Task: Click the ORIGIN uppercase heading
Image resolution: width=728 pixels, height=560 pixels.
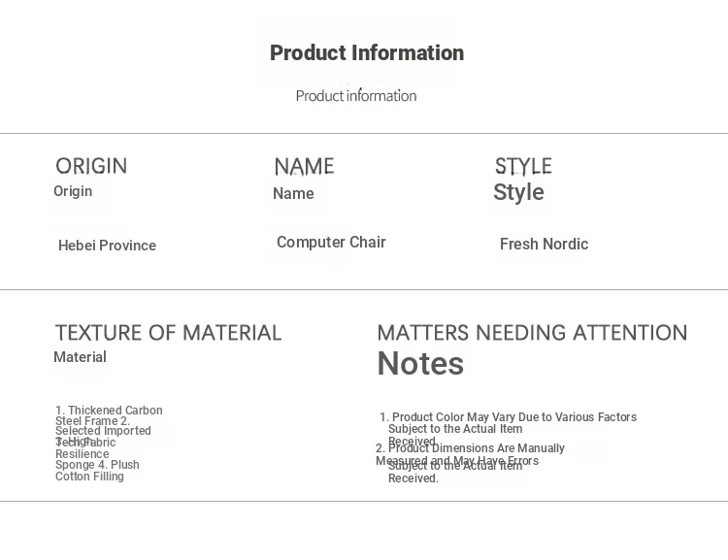Action: (91, 166)
